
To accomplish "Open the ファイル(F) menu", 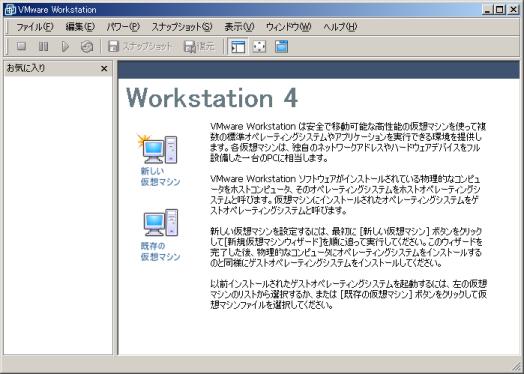I will pyautogui.click(x=35, y=27).
